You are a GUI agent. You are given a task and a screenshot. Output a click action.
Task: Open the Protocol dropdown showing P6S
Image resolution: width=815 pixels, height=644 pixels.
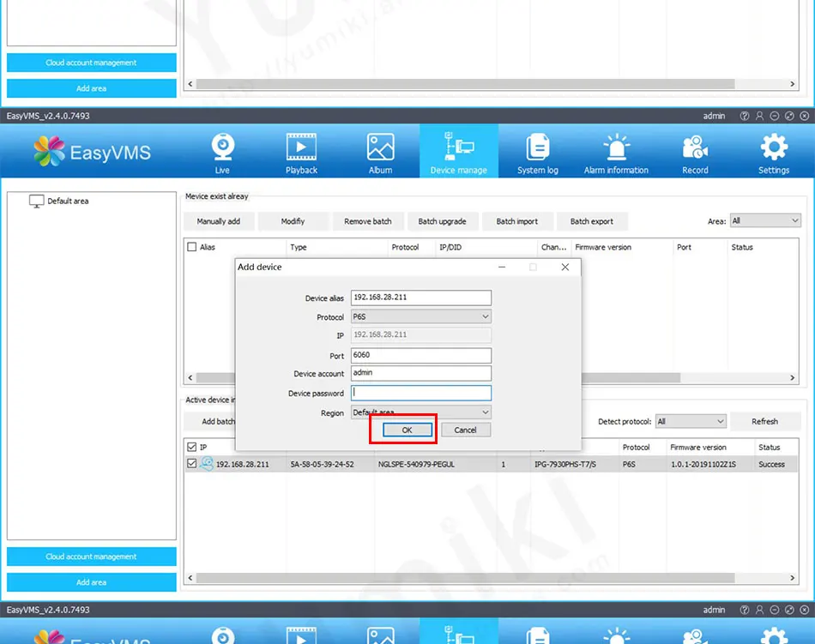tap(420, 316)
